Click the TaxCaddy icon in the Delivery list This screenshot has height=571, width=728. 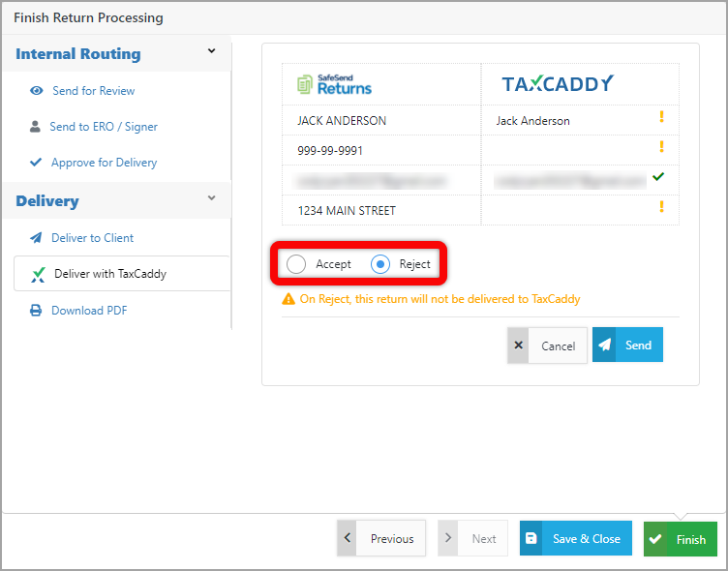pyautogui.click(x=38, y=275)
